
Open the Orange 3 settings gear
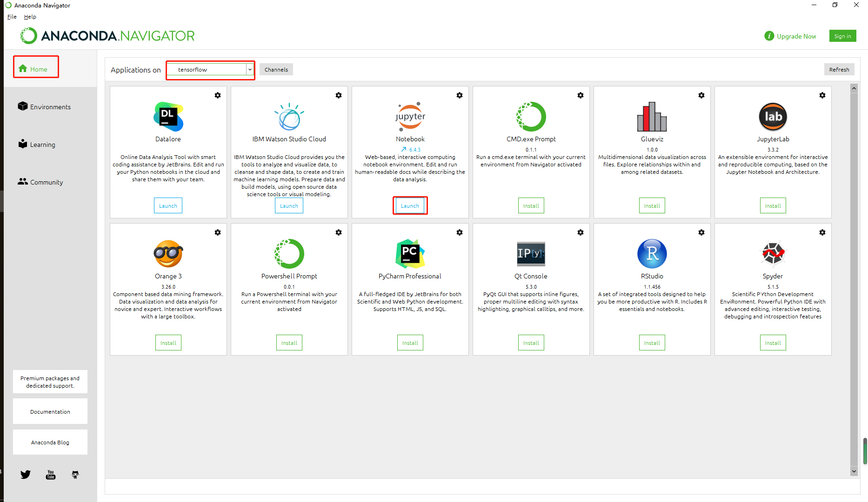pyautogui.click(x=218, y=232)
